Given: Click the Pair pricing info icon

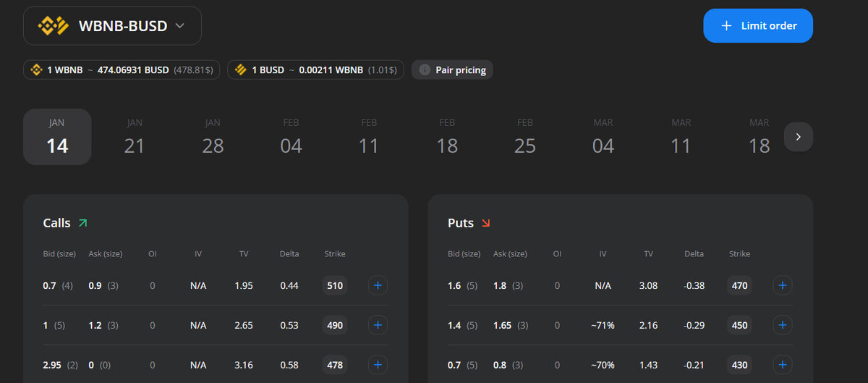Looking at the screenshot, I should point(425,70).
